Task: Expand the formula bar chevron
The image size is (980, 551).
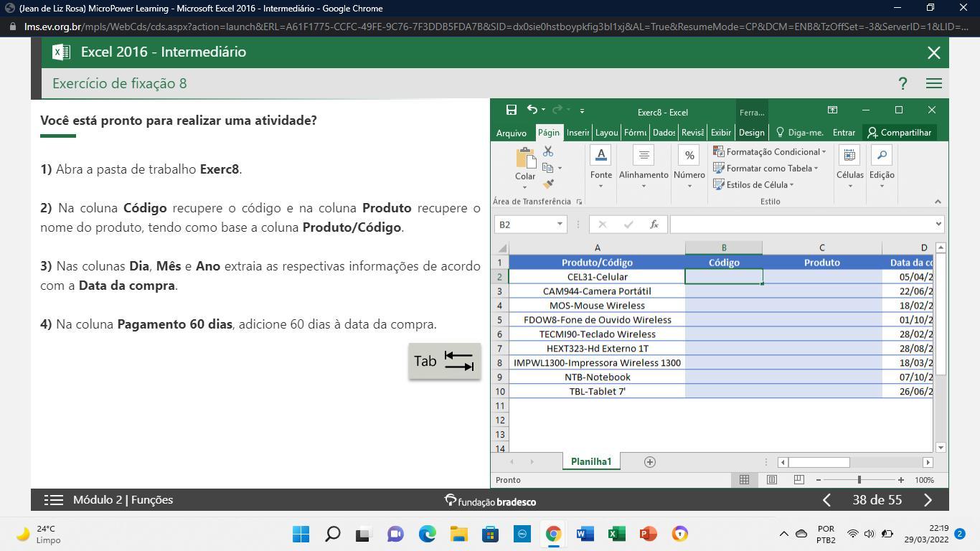Action: tap(938, 225)
